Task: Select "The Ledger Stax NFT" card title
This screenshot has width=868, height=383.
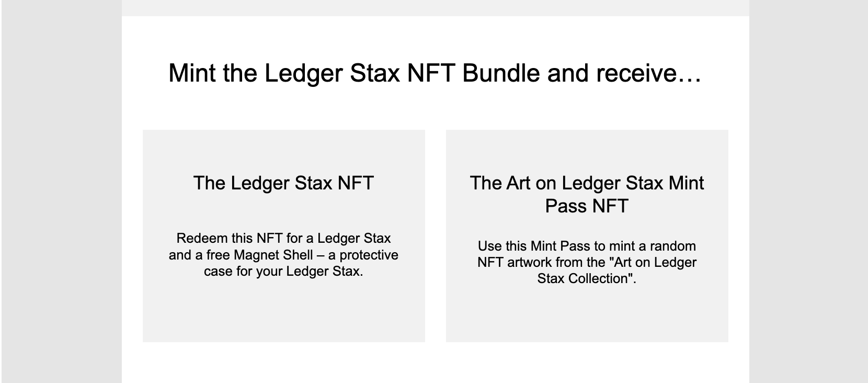Action: point(283,183)
